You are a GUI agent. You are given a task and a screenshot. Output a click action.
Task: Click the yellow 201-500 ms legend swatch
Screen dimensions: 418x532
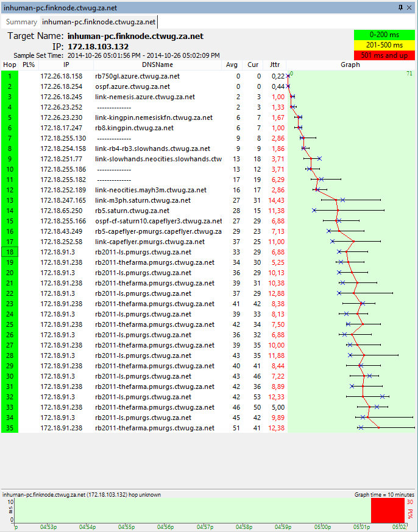click(x=384, y=45)
